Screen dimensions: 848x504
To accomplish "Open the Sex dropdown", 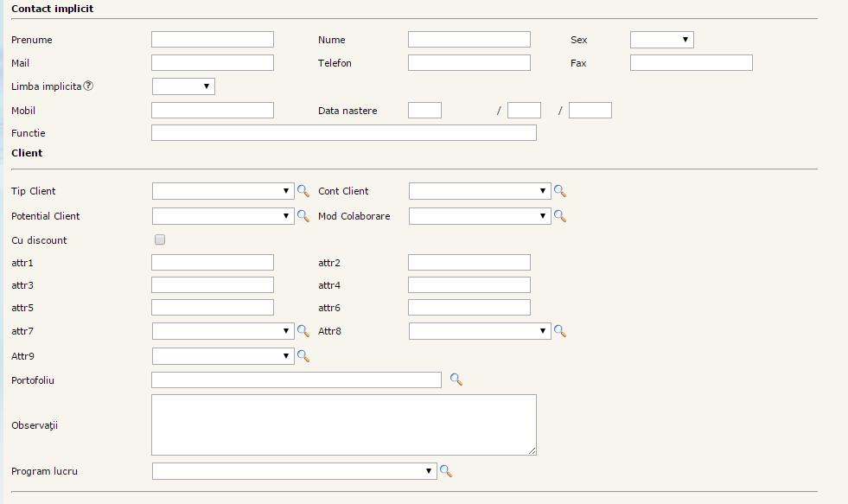I will click(661, 40).
